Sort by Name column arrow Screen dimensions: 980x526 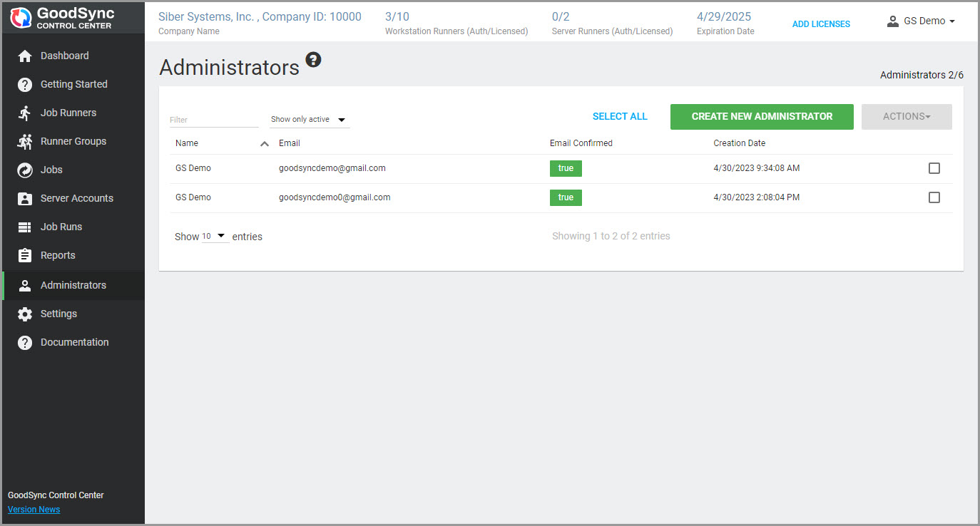point(265,143)
